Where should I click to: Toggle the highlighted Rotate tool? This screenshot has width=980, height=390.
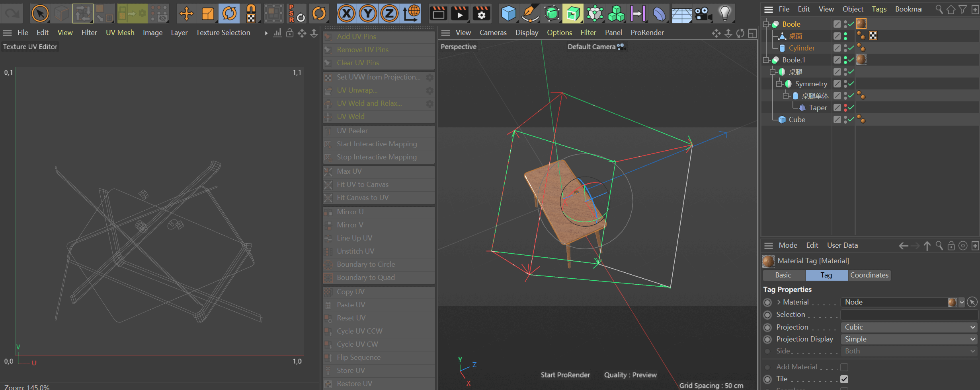(229, 14)
